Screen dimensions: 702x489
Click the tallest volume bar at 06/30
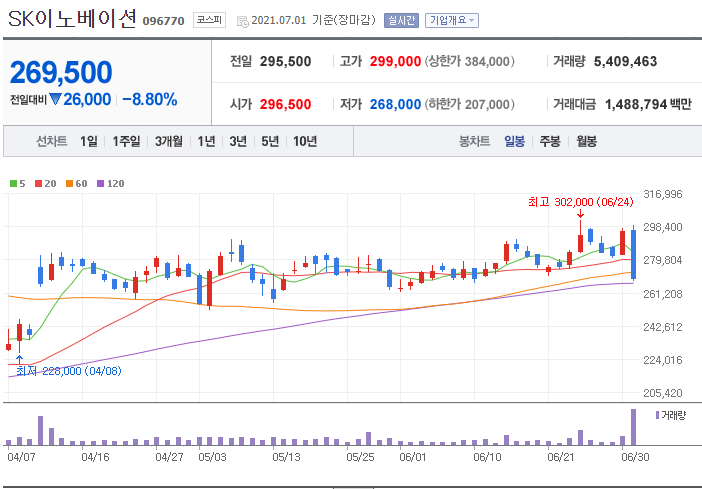click(634, 427)
